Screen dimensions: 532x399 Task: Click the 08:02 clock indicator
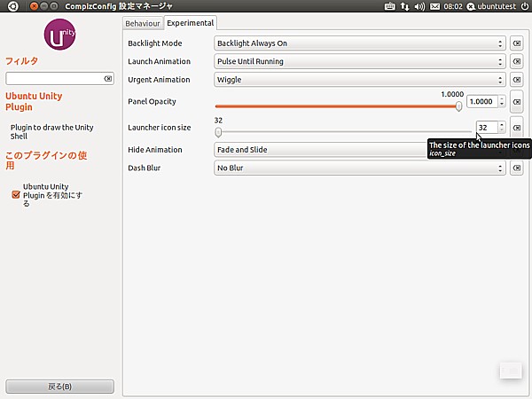pos(452,6)
